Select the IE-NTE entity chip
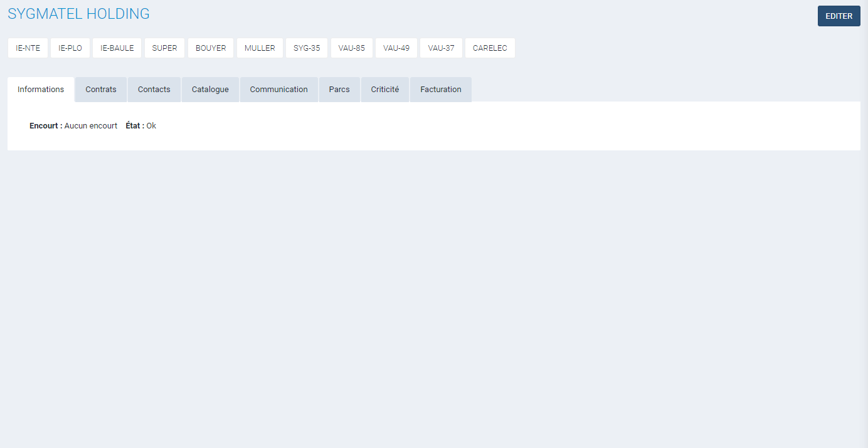The width and height of the screenshot is (868, 448). coord(28,48)
